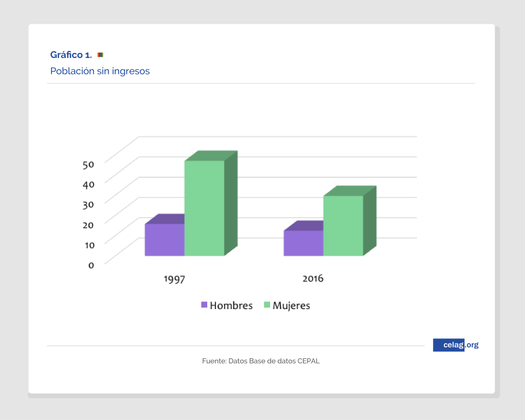Open the celag.org logo link
This screenshot has height=420, width=525.
(x=455, y=345)
